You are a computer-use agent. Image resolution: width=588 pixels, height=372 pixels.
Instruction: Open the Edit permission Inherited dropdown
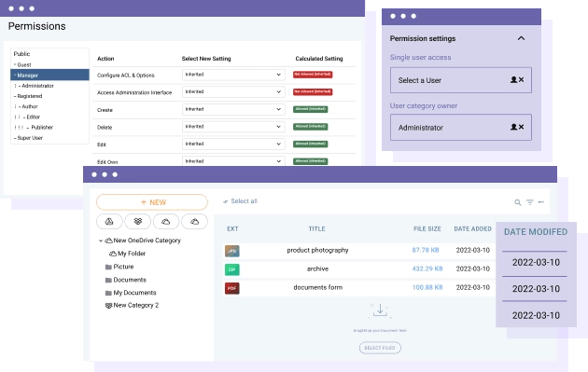[x=233, y=144]
